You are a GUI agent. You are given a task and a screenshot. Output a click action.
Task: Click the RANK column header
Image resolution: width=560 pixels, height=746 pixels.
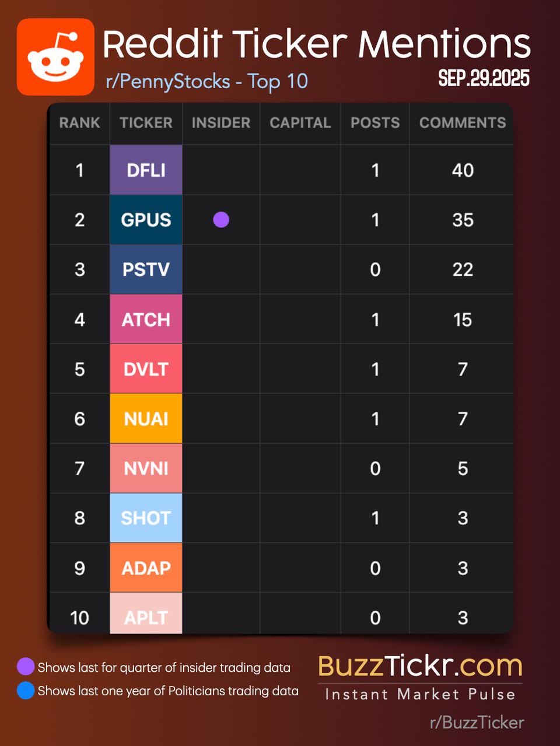tap(79, 123)
